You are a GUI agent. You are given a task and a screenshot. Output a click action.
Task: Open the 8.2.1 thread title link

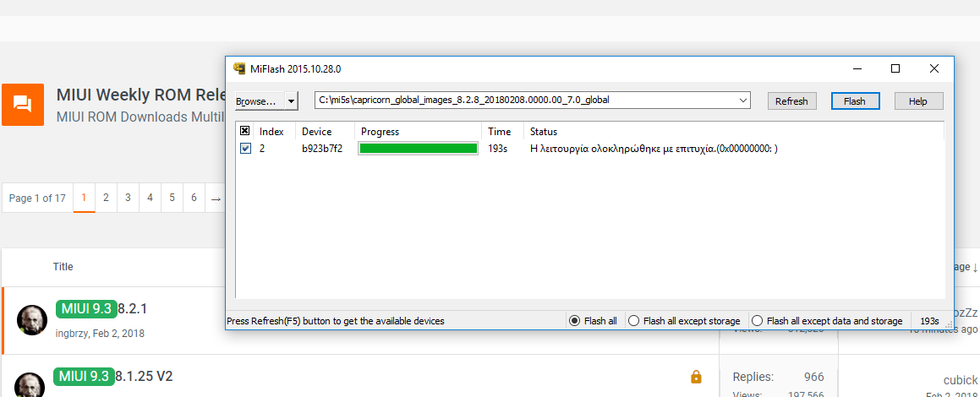[x=133, y=308]
